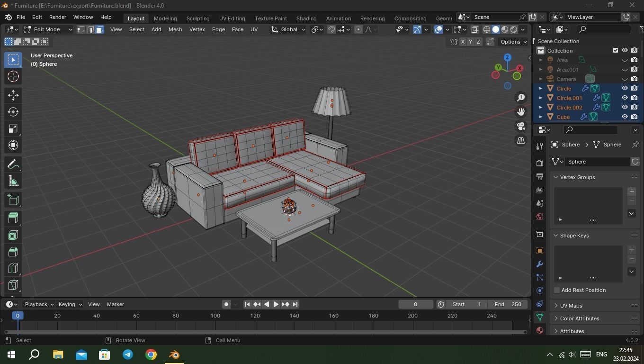This screenshot has height=364, width=644.
Task: Select the Add Cube tool
Action: [x=13, y=200]
